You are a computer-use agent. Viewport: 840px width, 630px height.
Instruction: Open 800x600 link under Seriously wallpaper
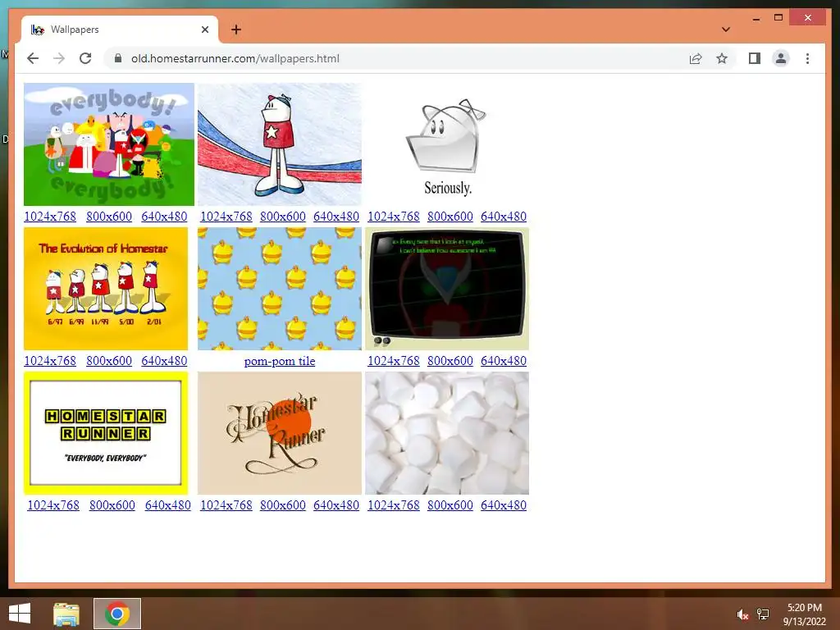click(x=450, y=217)
